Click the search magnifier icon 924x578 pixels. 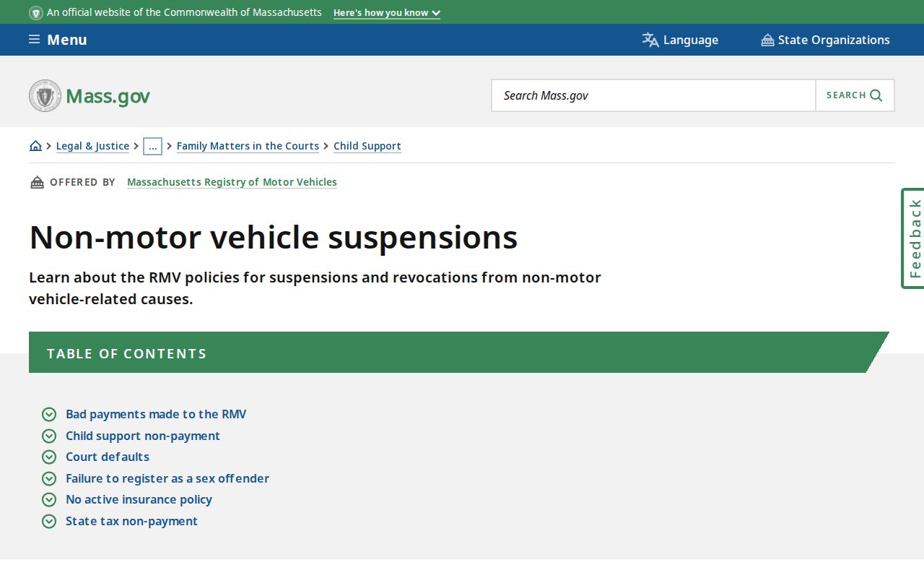point(876,95)
